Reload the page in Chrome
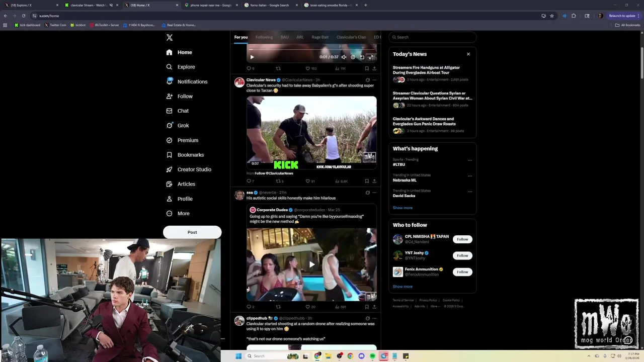 pos(23,16)
